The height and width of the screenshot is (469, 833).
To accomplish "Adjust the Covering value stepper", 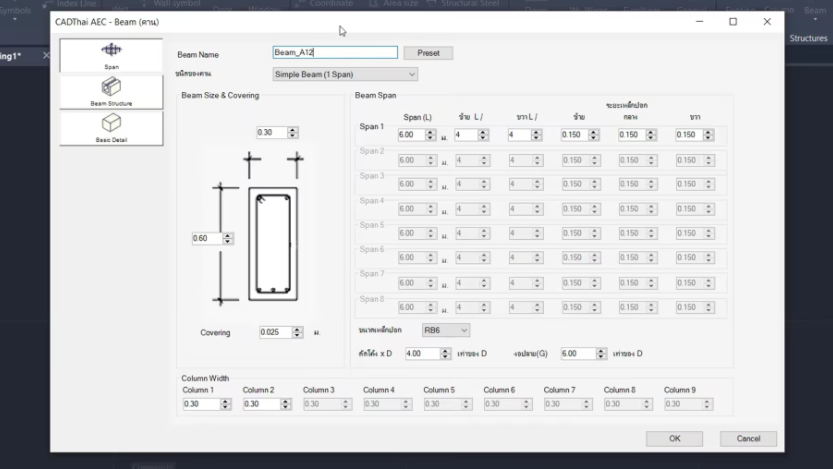I will point(298,332).
